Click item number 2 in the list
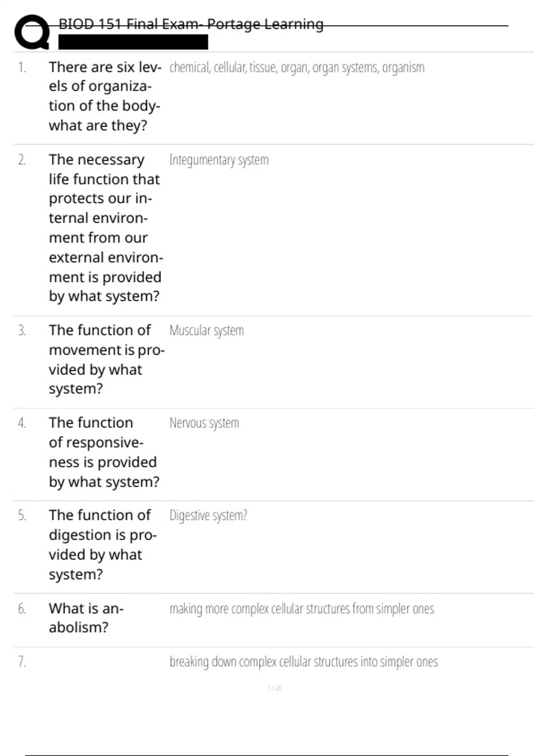Image resolution: width=534 pixels, height=756 pixels. [22, 160]
